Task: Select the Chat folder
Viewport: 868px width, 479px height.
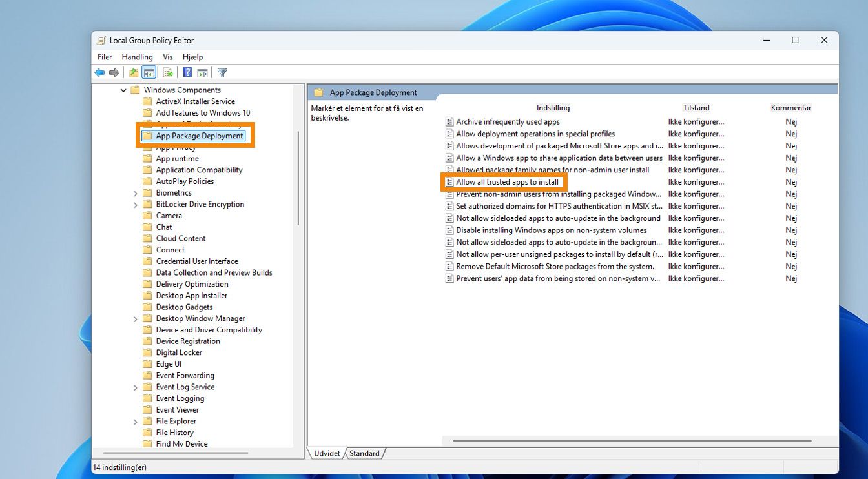Action: coord(164,227)
